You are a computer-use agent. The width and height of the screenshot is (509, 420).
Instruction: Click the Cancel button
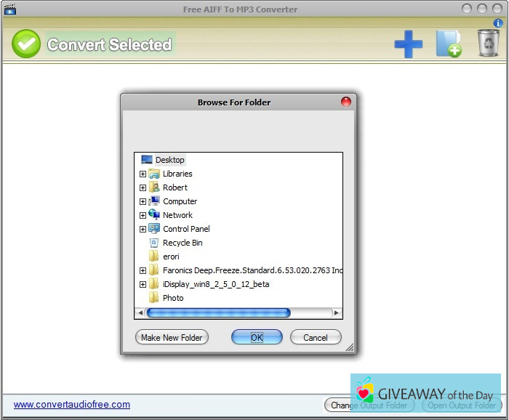point(316,337)
